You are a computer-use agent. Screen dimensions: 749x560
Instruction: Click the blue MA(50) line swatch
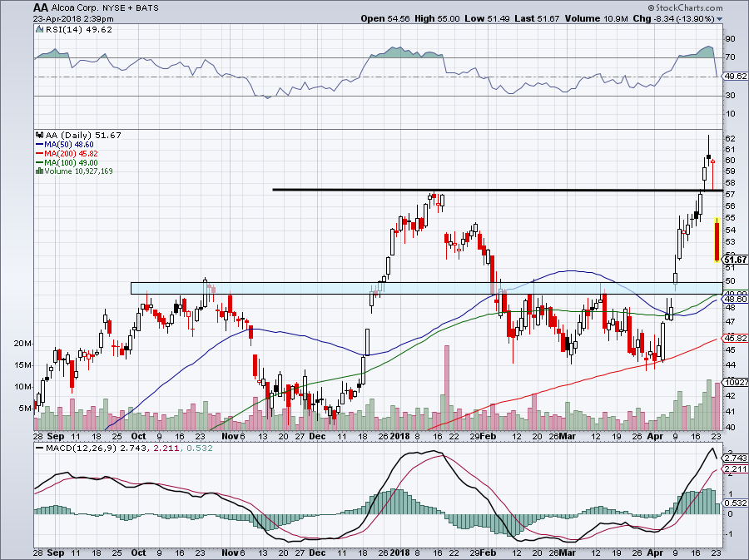pyautogui.click(x=40, y=145)
